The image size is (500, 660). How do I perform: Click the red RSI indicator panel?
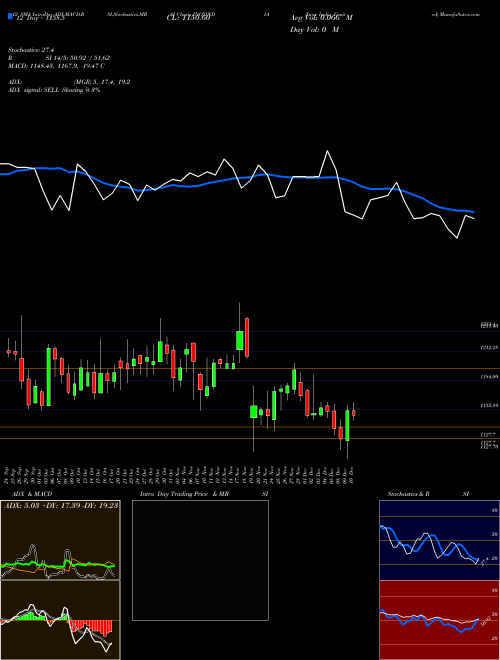pyautogui.click(x=439, y=620)
